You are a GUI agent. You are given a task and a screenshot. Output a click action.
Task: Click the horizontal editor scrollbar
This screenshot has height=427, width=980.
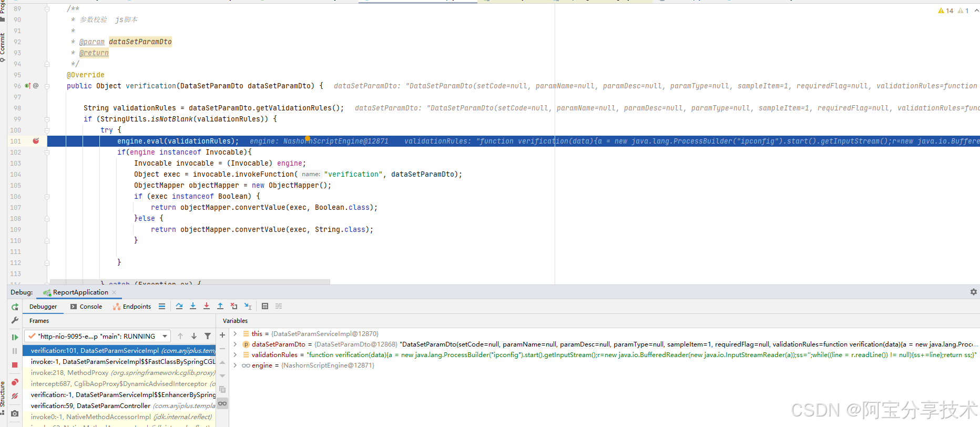coord(190,282)
